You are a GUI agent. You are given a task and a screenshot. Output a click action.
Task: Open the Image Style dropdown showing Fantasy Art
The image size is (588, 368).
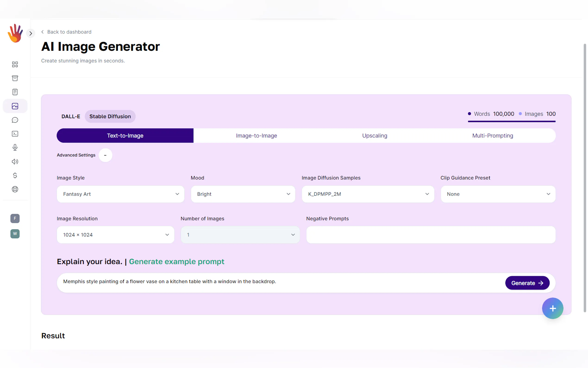(120, 194)
